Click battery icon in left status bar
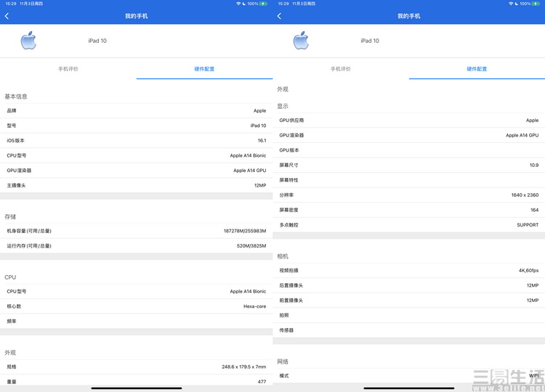Screen dimensions: 545x392 click(264, 4)
